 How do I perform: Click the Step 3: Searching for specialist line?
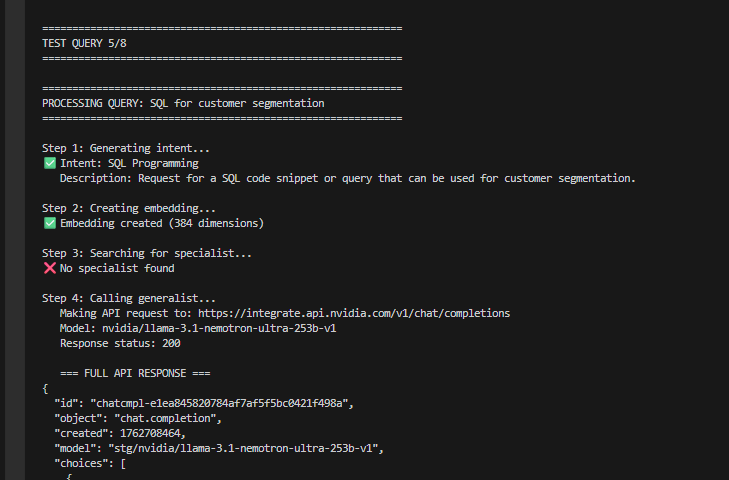coord(147,253)
